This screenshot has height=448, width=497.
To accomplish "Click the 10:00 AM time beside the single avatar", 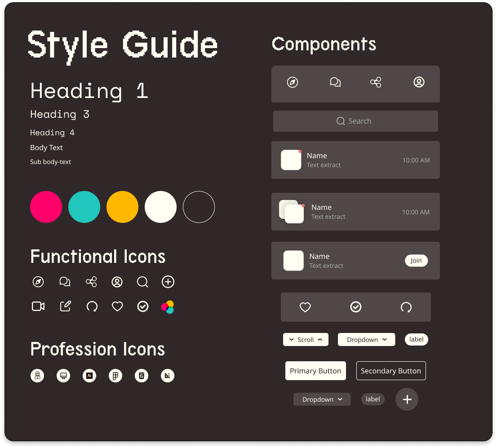I will 416,160.
